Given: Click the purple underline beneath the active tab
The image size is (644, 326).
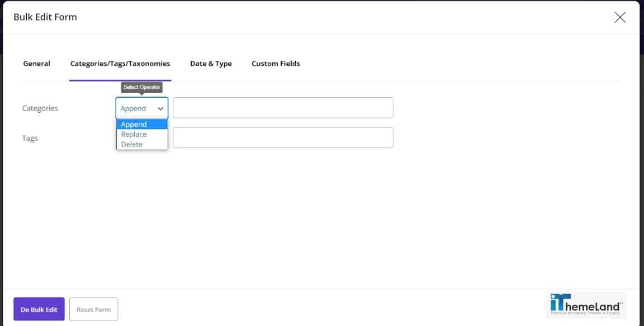Looking at the screenshot, I should click(120, 79).
